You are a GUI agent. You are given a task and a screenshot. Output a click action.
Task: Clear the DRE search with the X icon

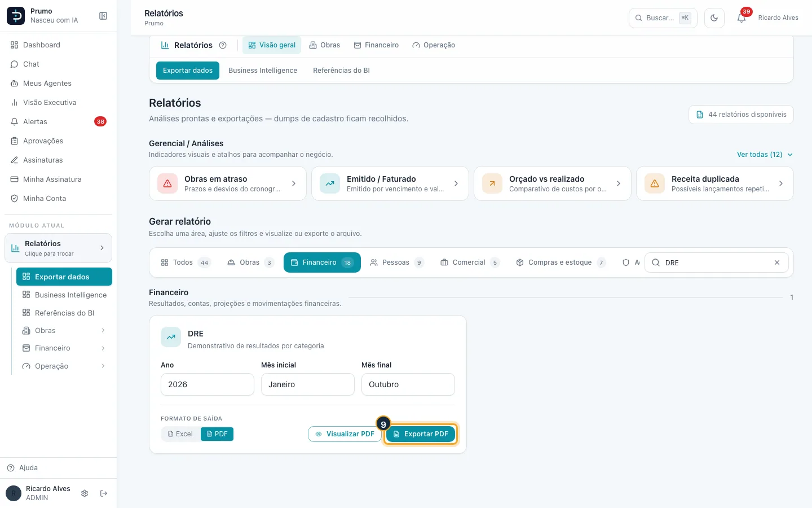pos(777,262)
